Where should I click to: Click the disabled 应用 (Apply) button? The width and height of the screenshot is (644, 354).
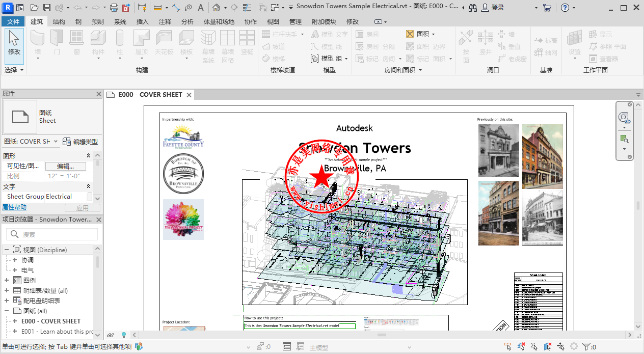[82, 208]
